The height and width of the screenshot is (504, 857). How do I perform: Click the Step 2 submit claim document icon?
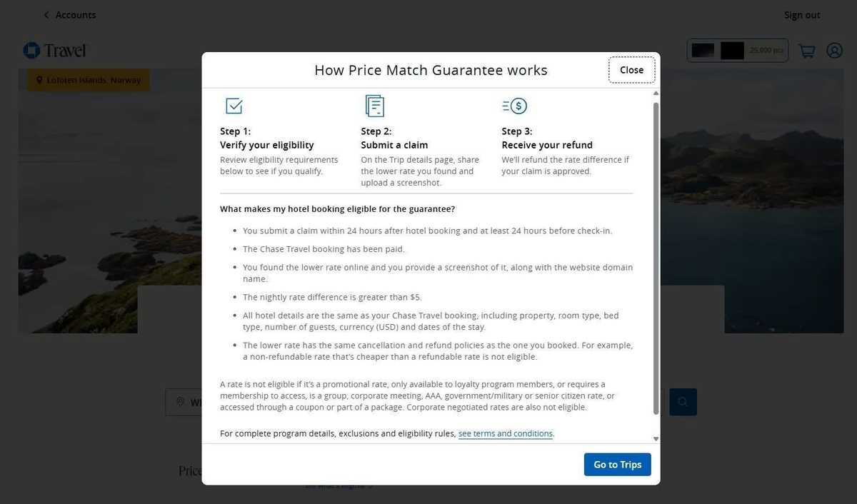(x=375, y=105)
